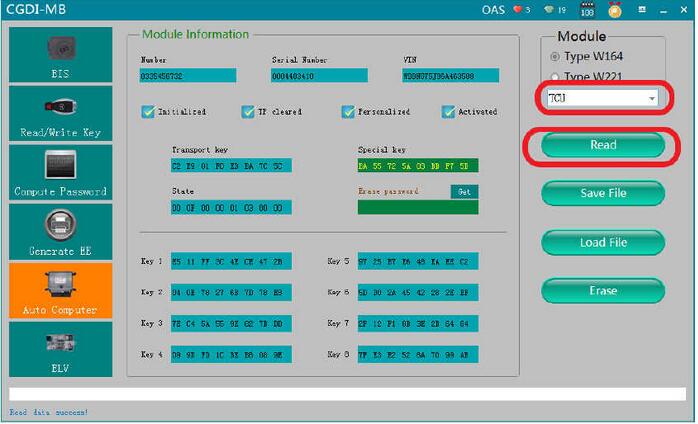
Task: Click the Key 1 value field
Action: [231, 261]
